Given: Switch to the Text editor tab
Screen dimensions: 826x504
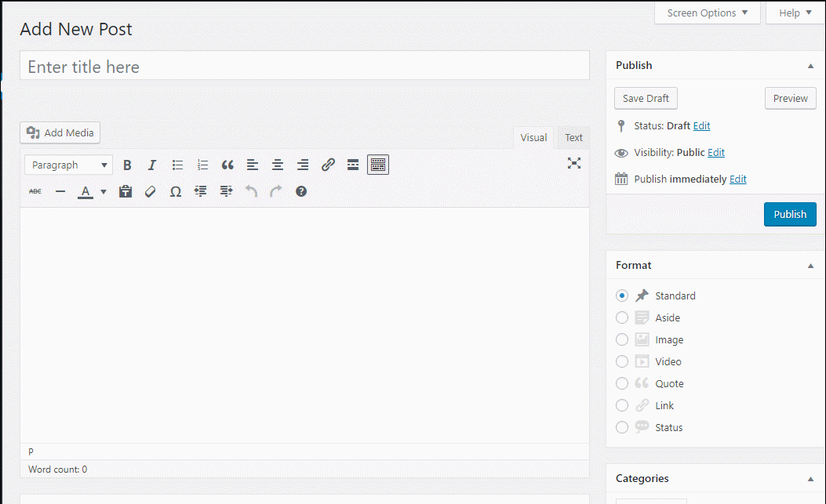Looking at the screenshot, I should coord(573,137).
